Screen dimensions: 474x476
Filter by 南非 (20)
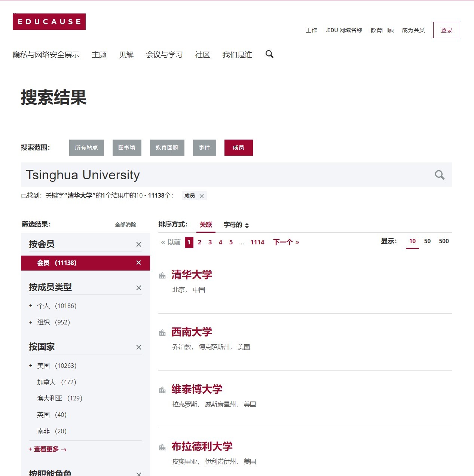pyautogui.click(x=52, y=431)
